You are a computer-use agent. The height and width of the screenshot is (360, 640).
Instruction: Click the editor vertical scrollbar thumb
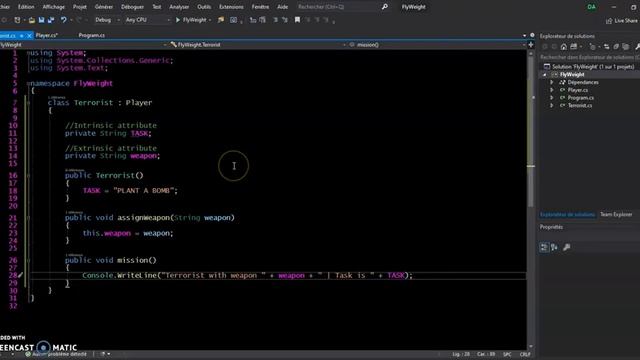[531, 131]
